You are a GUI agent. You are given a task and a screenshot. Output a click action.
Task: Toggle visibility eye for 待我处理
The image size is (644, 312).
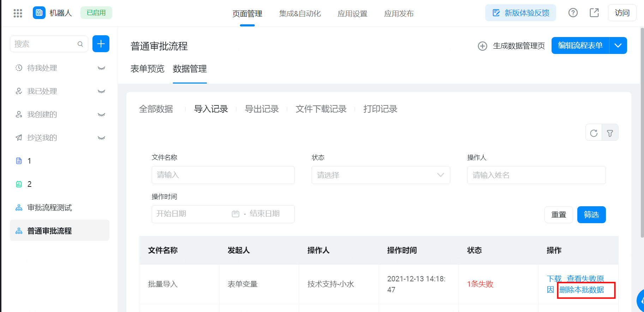coord(101,68)
